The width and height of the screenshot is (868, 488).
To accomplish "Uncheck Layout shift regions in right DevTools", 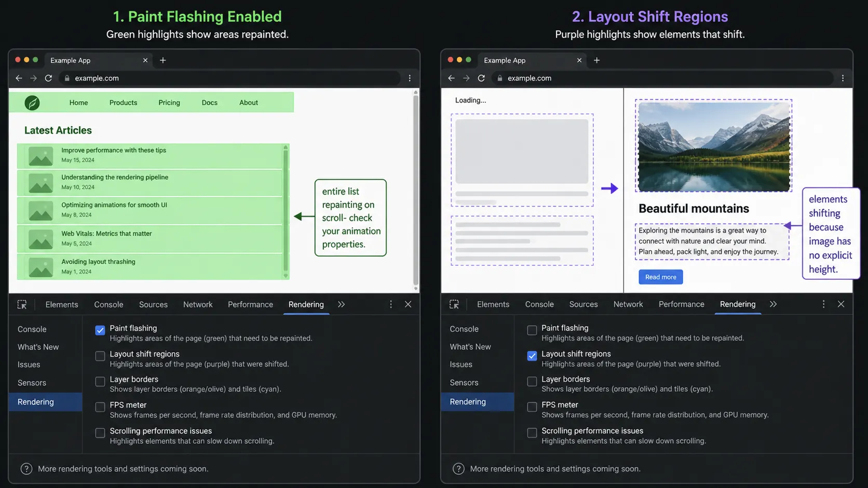I will click(x=532, y=356).
